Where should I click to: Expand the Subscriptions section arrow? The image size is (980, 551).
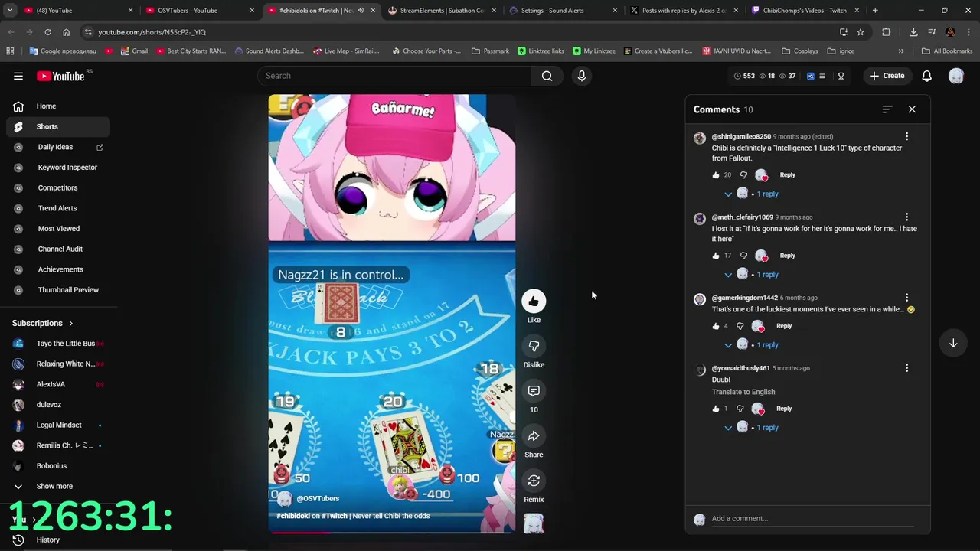70,324
